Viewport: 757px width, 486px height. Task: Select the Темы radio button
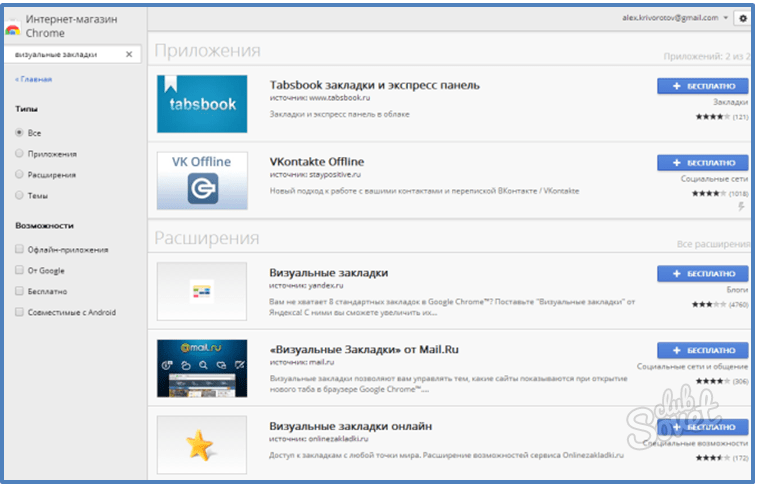click(x=19, y=195)
